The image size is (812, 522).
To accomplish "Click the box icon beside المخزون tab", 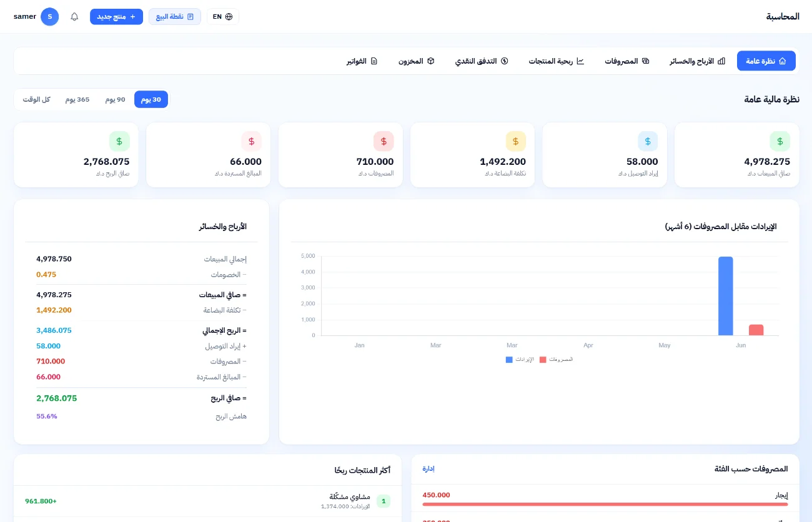I will pos(430,61).
